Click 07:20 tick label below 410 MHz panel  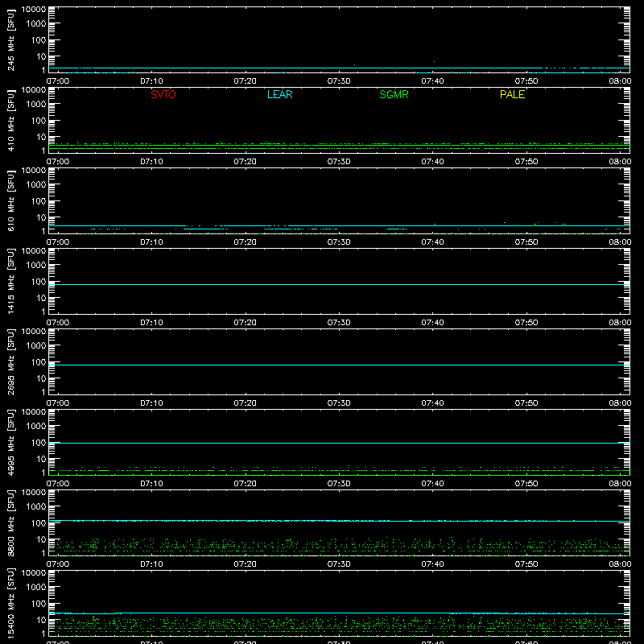[246, 162]
